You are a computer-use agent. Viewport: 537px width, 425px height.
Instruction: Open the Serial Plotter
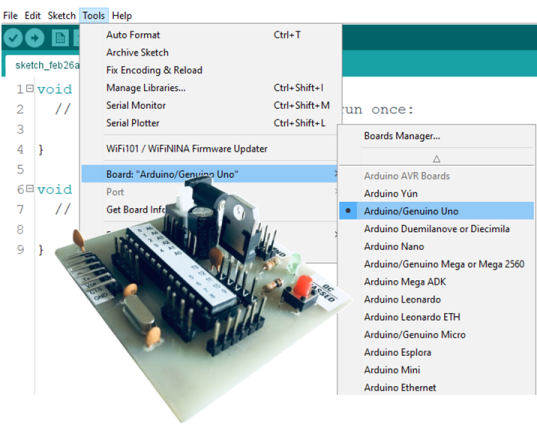[211, 123]
